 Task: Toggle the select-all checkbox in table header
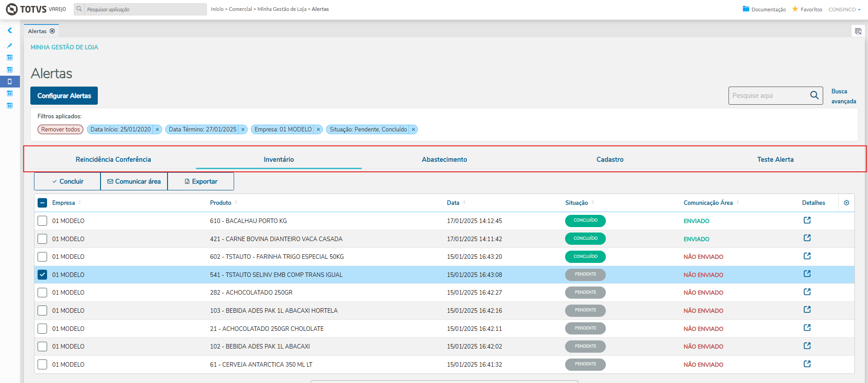coord(42,203)
